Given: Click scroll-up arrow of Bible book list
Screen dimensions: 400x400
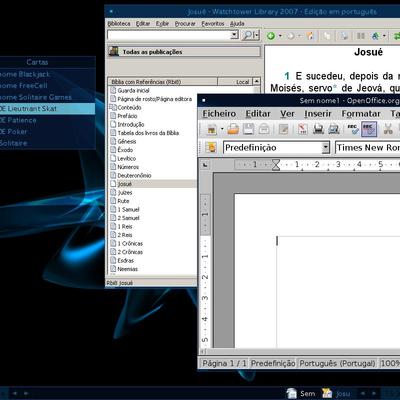Looking at the screenshot, I should (256, 81).
